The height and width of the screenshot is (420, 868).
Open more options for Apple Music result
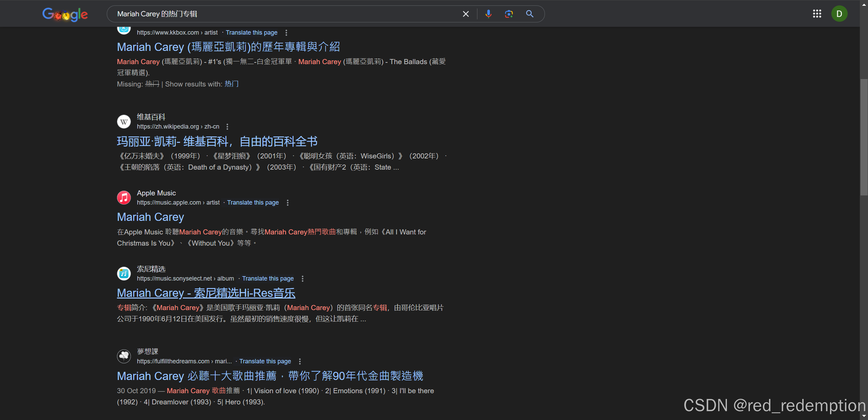tap(288, 203)
